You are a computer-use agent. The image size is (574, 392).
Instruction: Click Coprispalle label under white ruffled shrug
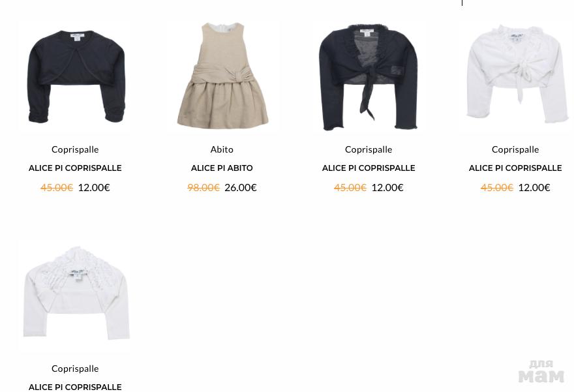[x=75, y=369]
